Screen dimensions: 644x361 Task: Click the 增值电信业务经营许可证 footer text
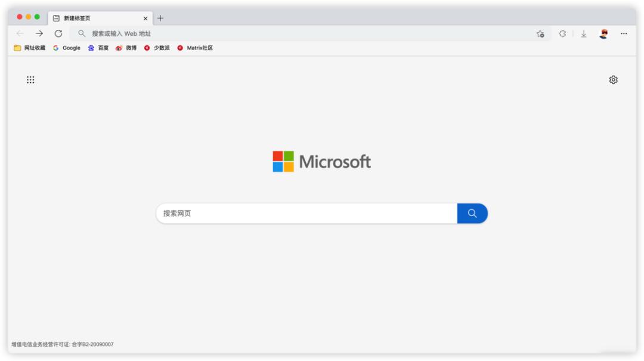(x=63, y=344)
